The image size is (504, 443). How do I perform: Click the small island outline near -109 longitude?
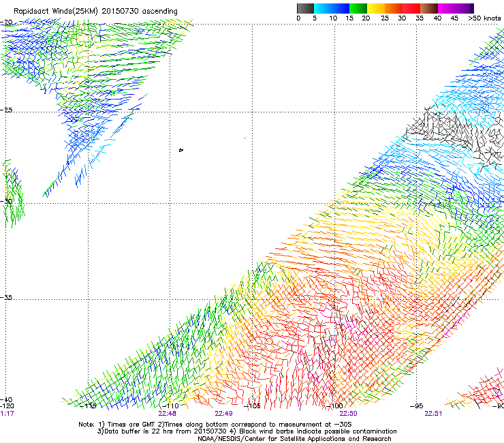[x=181, y=150]
